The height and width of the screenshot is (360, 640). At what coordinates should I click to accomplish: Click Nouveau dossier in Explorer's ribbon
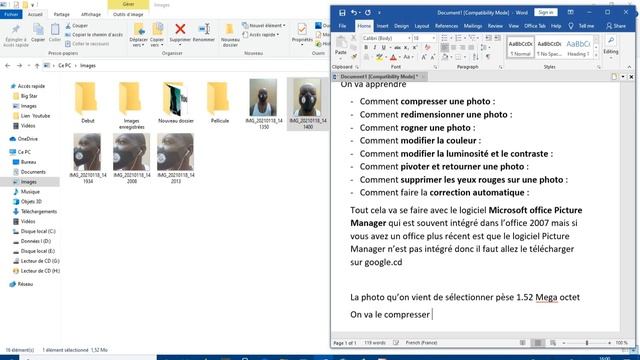[x=230, y=35]
